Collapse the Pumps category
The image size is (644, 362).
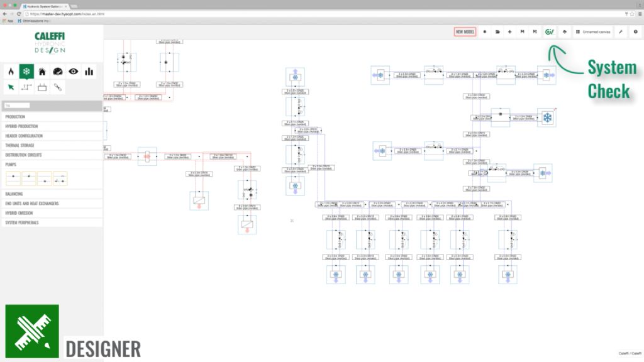coord(11,164)
